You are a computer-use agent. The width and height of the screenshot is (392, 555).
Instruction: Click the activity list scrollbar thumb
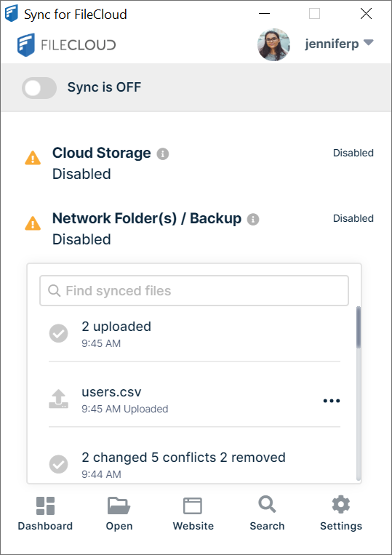tap(359, 327)
